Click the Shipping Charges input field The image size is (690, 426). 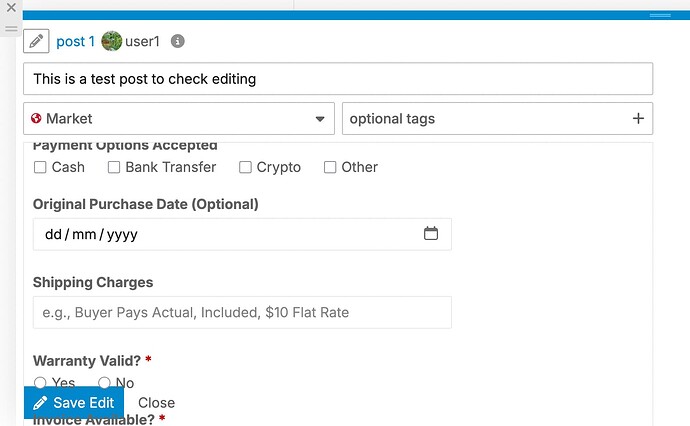tap(242, 312)
